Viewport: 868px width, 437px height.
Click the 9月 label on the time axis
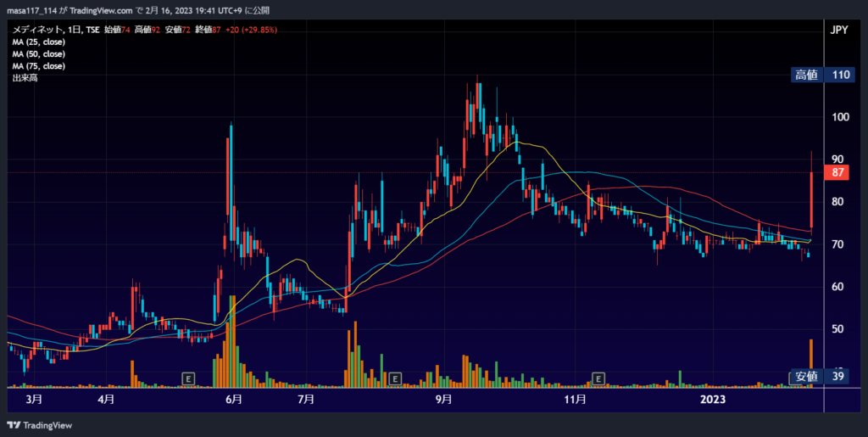(x=442, y=400)
